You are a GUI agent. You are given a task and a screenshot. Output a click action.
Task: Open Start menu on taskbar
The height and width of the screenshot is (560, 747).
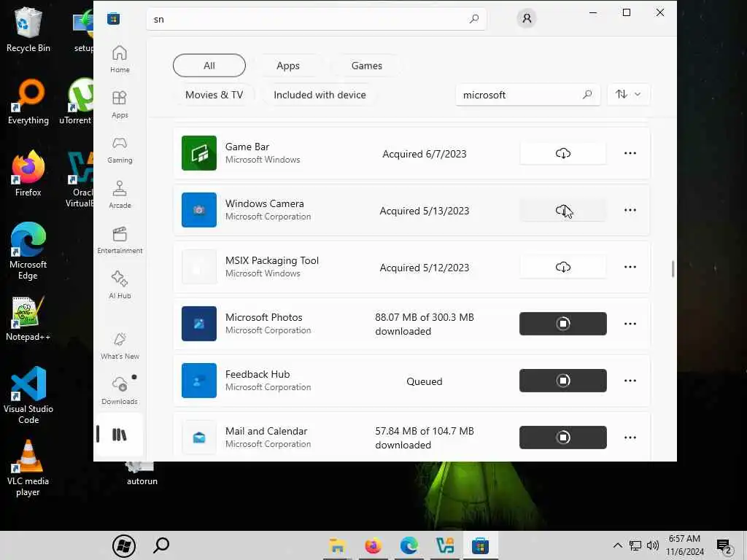124,545
